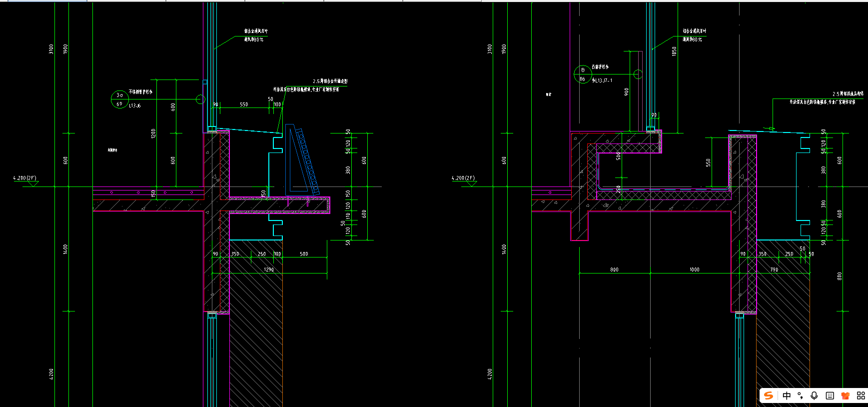
Task: Select the 2.5厚铝合金外墙造型 annotation
Action: tap(330, 81)
